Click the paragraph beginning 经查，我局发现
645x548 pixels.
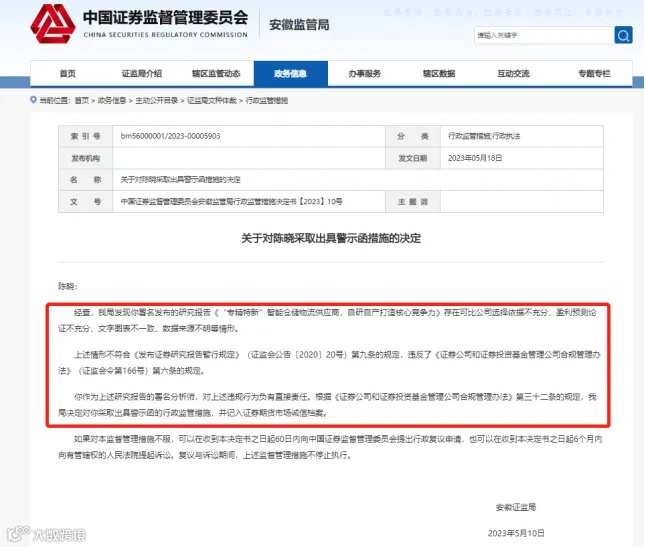pyautogui.click(x=327, y=320)
